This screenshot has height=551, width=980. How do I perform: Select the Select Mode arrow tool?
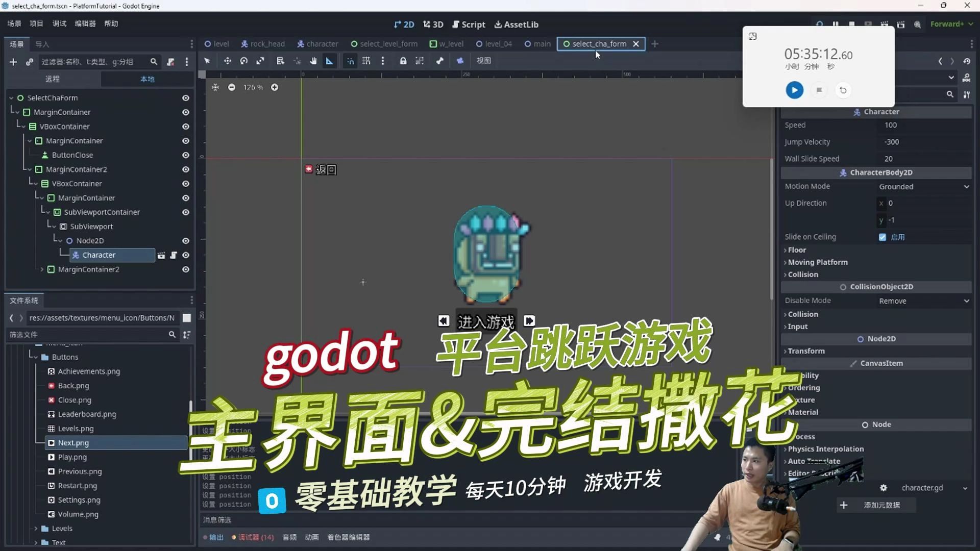[x=207, y=61]
